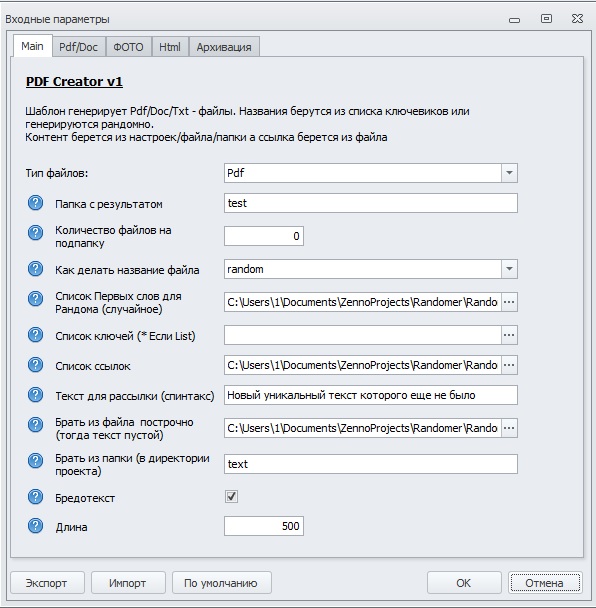Click help icon next to Список ссылок
Image resolution: width=596 pixels, height=608 pixels.
[x=35, y=365]
